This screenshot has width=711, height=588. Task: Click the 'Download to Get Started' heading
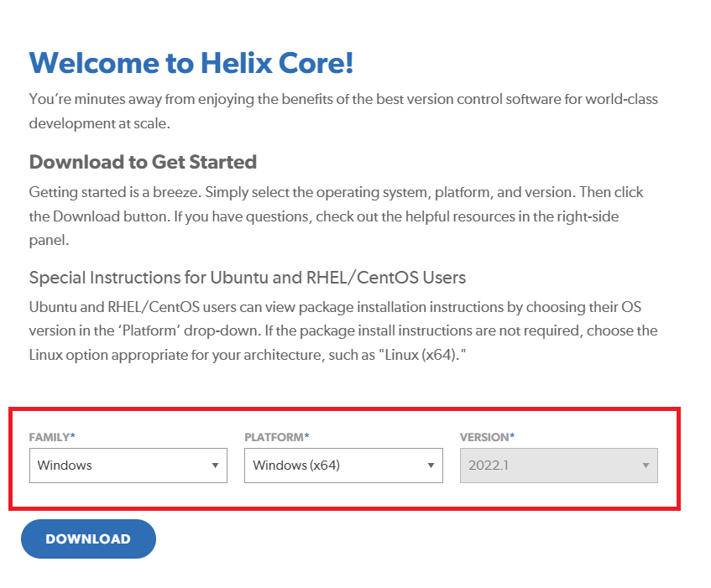[143, 162]
